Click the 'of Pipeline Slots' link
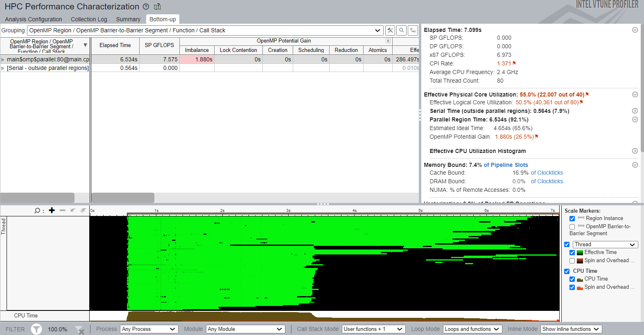Image resolution: width=644 pixels, height=335 pixels. (x=506, y=165)
